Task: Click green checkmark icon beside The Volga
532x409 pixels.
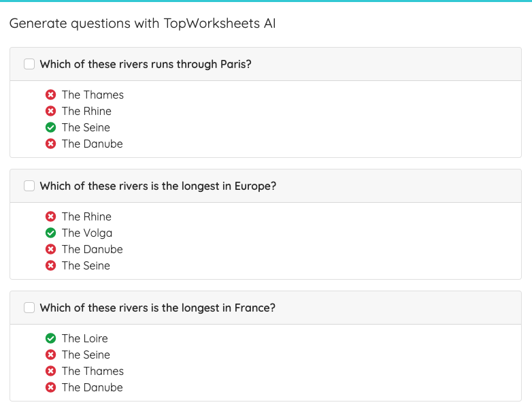Action: tap(50, 233)
